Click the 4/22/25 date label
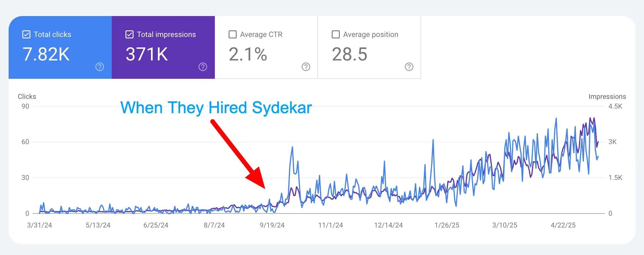 (563, 225)
